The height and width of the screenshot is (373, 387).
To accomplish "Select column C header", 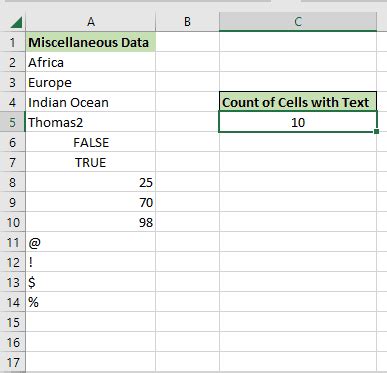I will [298, 22].
